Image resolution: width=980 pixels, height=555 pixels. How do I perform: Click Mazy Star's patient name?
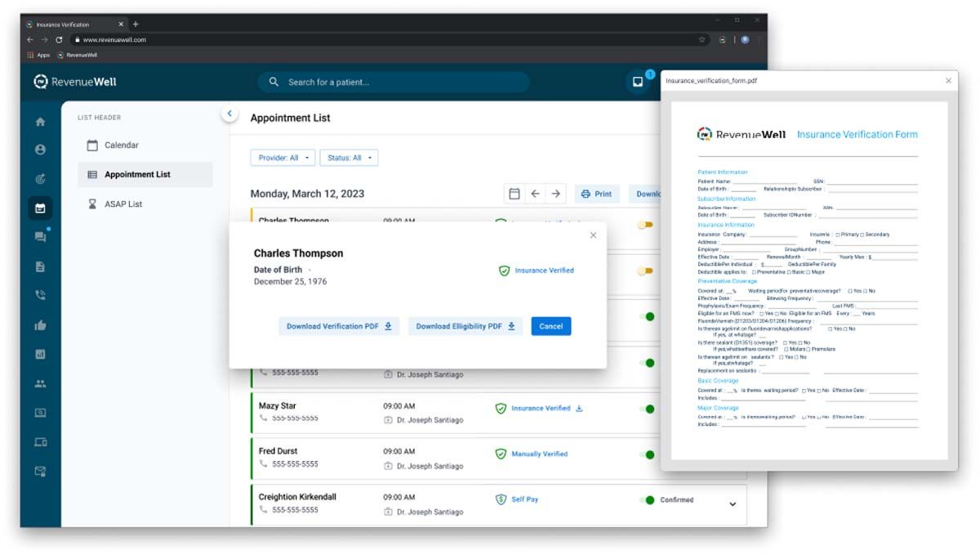pyautogui.click(x=278, y=406)
